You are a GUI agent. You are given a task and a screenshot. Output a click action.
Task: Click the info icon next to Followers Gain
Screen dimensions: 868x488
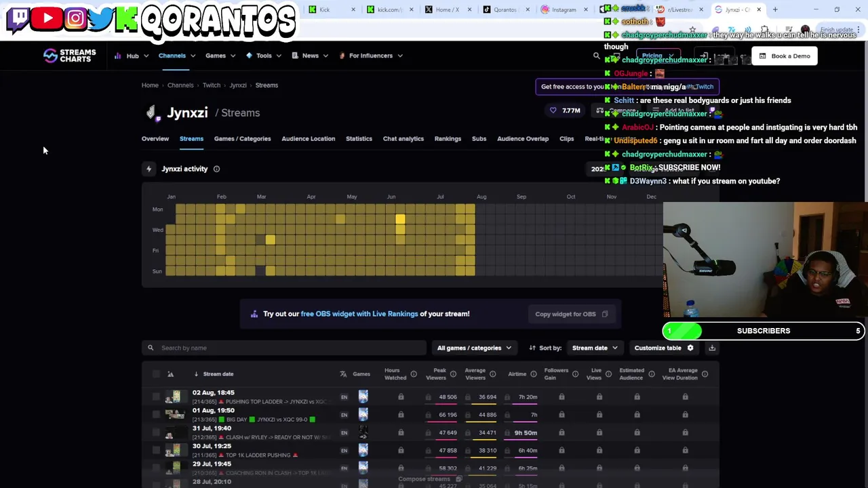[x=575, y=374]
